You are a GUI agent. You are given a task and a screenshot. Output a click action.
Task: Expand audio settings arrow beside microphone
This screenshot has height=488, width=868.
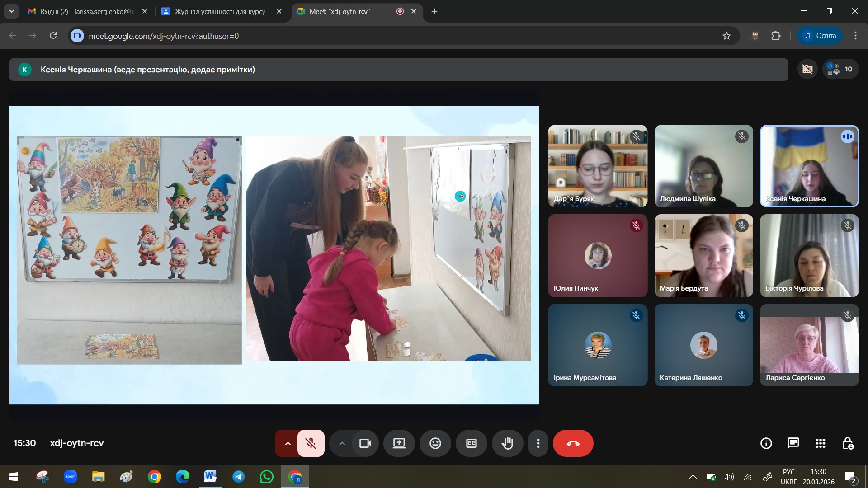(x=288, y=443)
